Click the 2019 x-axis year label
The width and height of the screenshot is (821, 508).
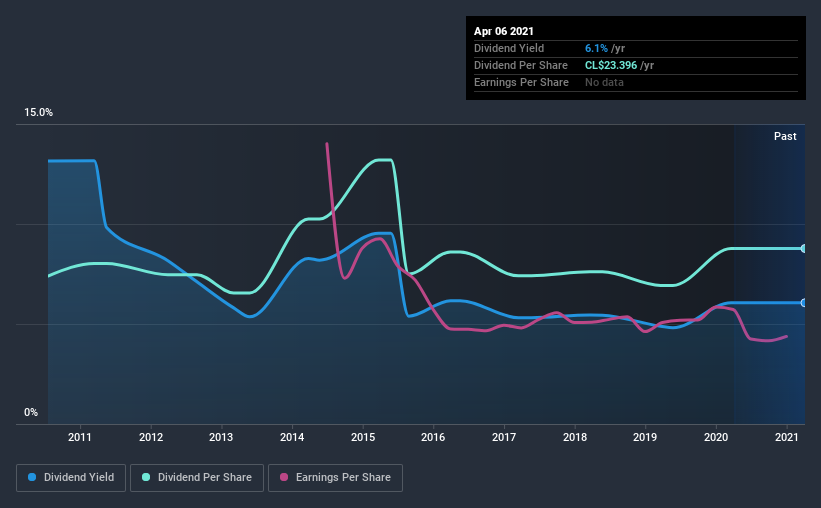(645, 437)
